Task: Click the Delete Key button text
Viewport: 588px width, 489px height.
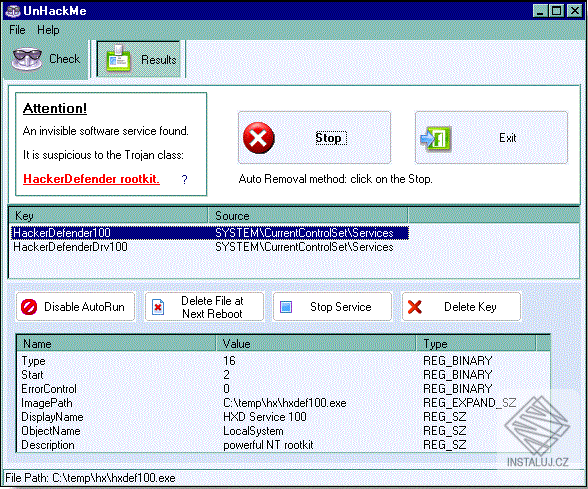Action: tap(470, 307)
